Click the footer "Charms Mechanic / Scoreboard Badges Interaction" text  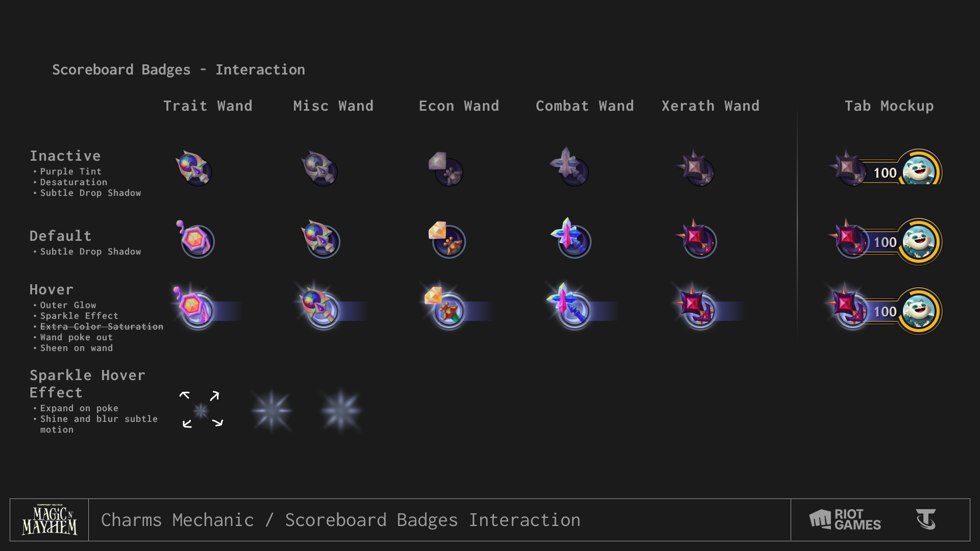341,520
